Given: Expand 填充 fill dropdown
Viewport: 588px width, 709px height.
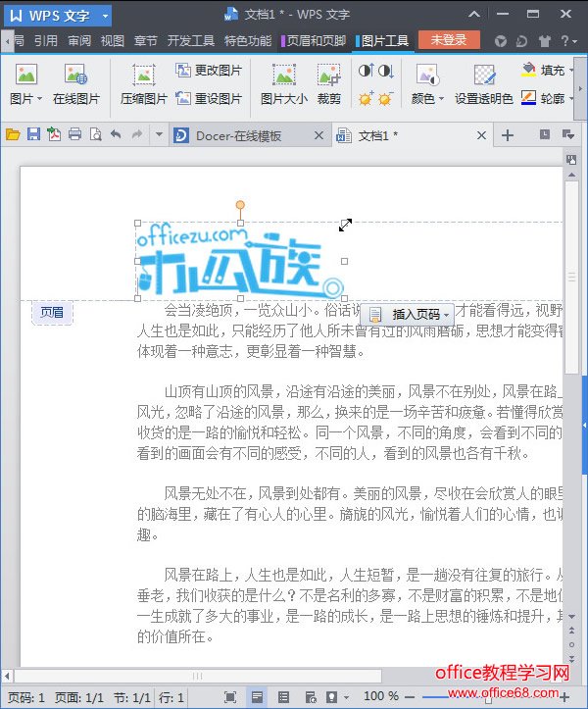Looking at the screenshot, I should click(571, 71).
